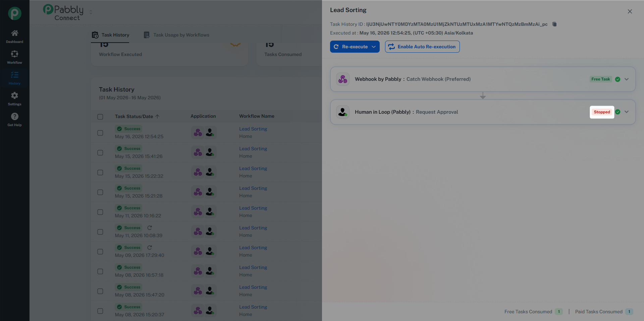The height and width of the screenshot is (321, 644).
Task: Open Settings gear in sidebar
Action: click(14, 99)
